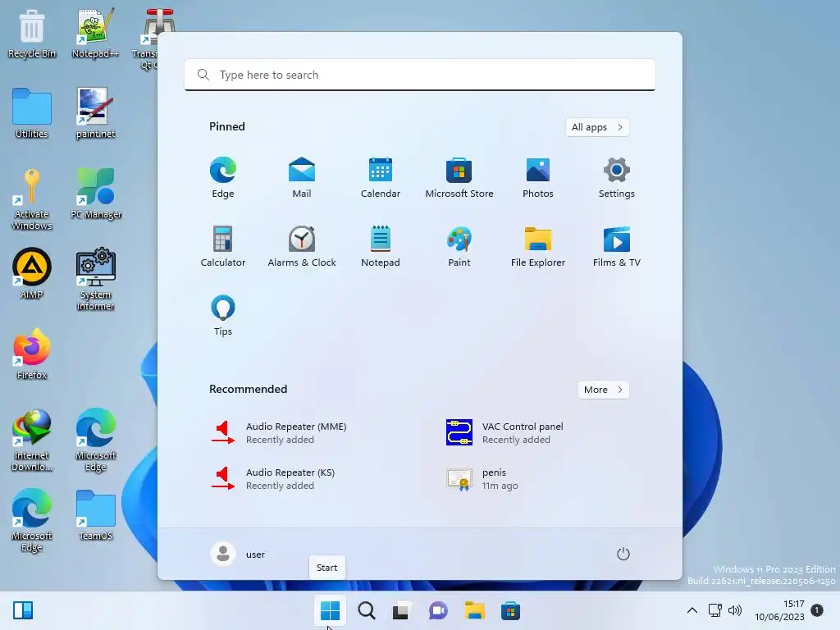The width and height of the screenshot is (840, 630).
Task: Show more recommended items
Action: [603, 390]
